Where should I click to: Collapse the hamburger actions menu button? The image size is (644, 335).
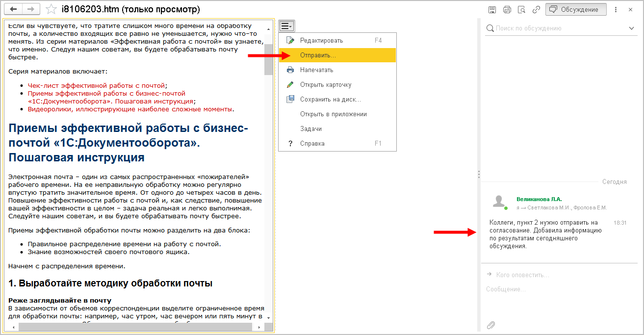coord(286,26)
